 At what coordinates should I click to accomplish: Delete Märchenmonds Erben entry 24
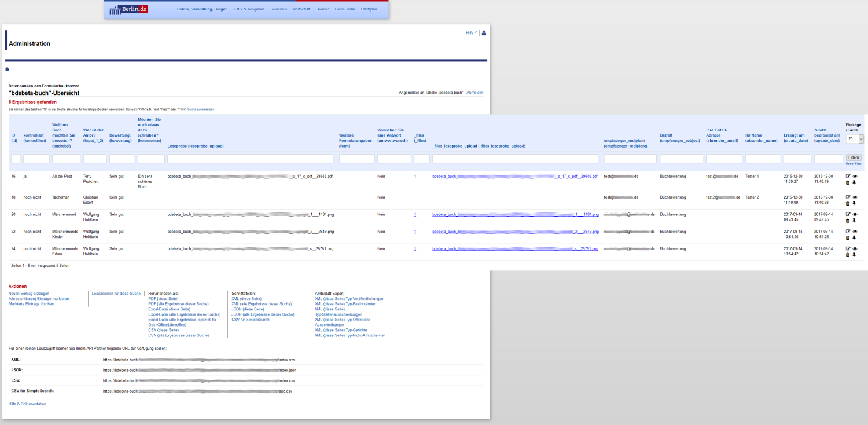coord(848,255)
